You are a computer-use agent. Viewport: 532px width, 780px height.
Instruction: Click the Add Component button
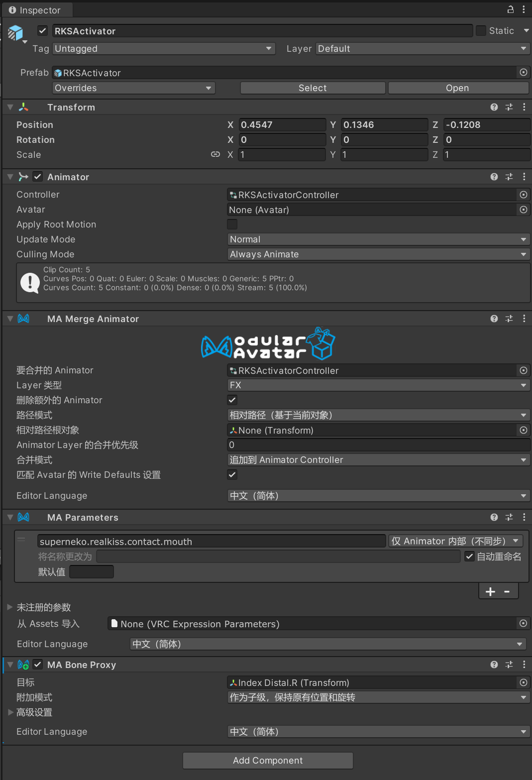coord(268,761)
